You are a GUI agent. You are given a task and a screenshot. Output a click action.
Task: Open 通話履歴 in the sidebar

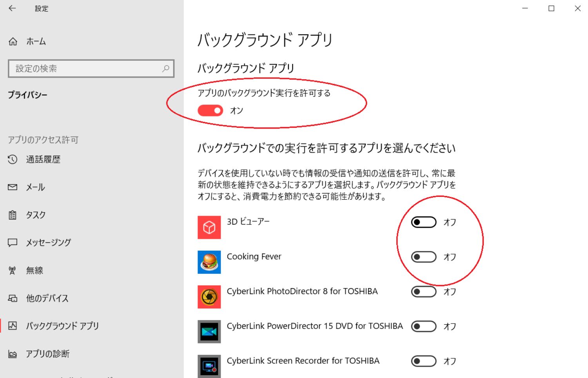pos(43,160)
